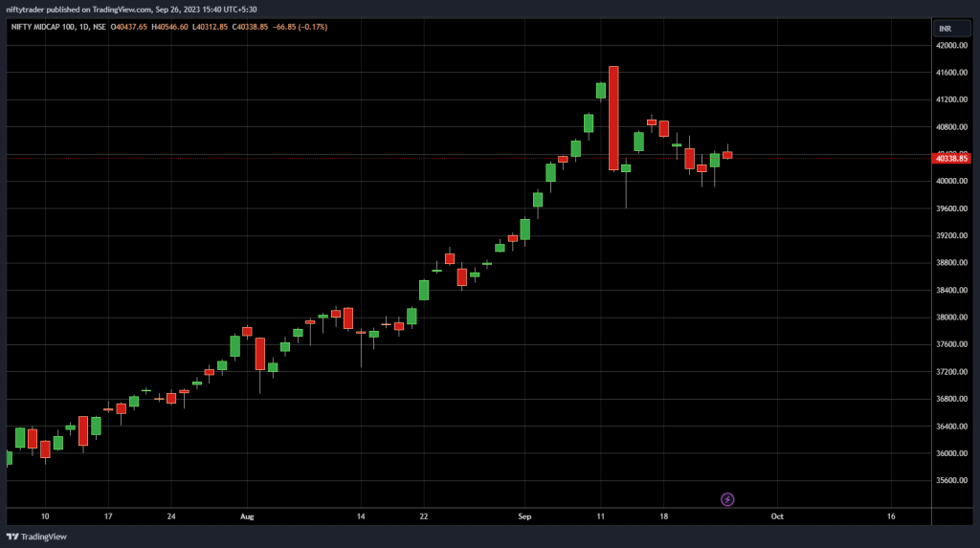Click the 17 date label on time axis
980x548 pixels.
tap(108, 516)
